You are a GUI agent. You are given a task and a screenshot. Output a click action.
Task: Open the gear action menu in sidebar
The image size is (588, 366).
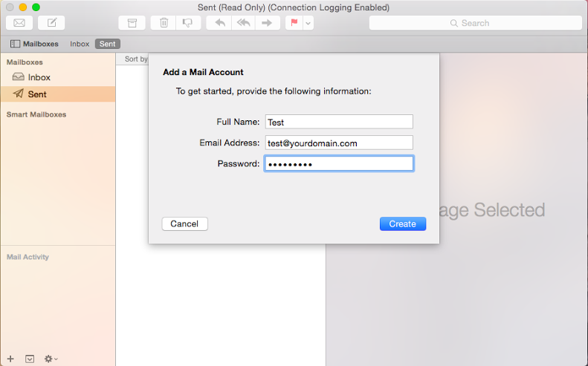point(51,359)
